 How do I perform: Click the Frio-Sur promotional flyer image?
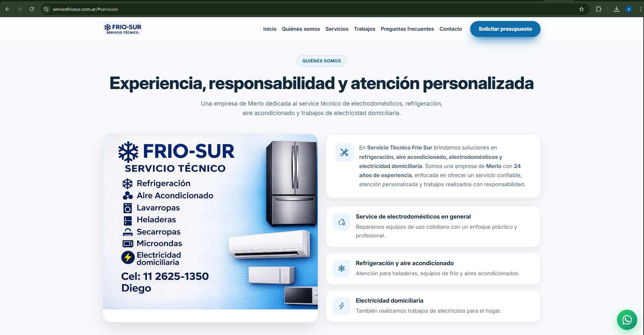pyautogui.click(x=210, y=222)
